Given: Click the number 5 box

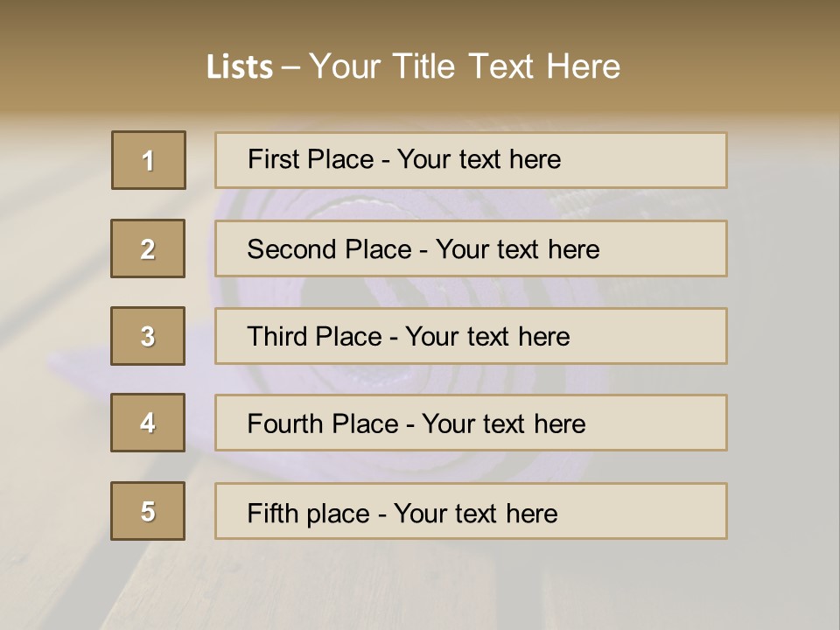Looking at the screenshot, I should point(148,511).
